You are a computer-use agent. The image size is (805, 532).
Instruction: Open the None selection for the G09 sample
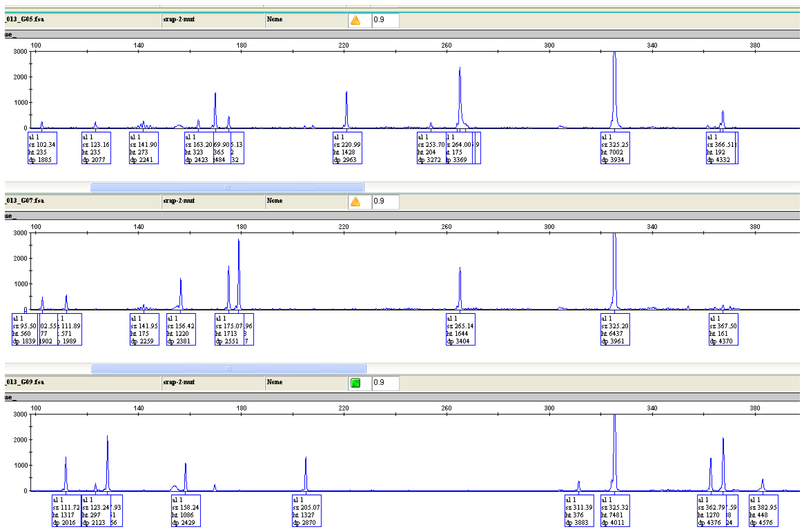305,382
